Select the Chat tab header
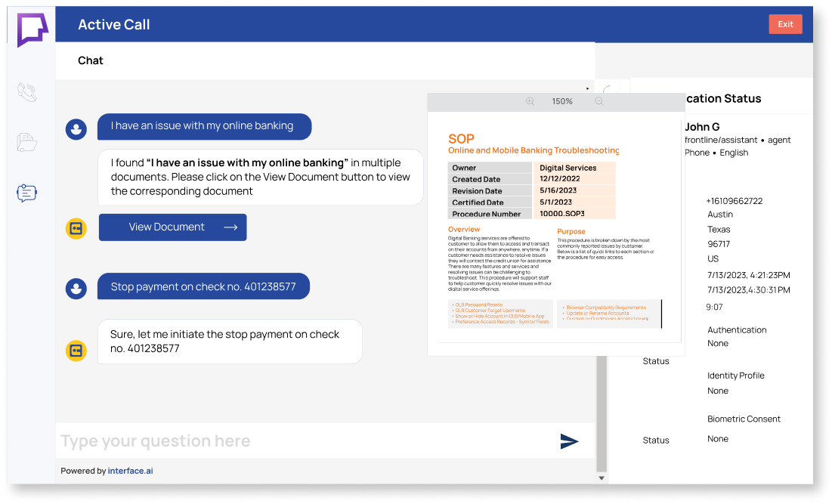This screenshot has width=832, height=504. point(91,60)
